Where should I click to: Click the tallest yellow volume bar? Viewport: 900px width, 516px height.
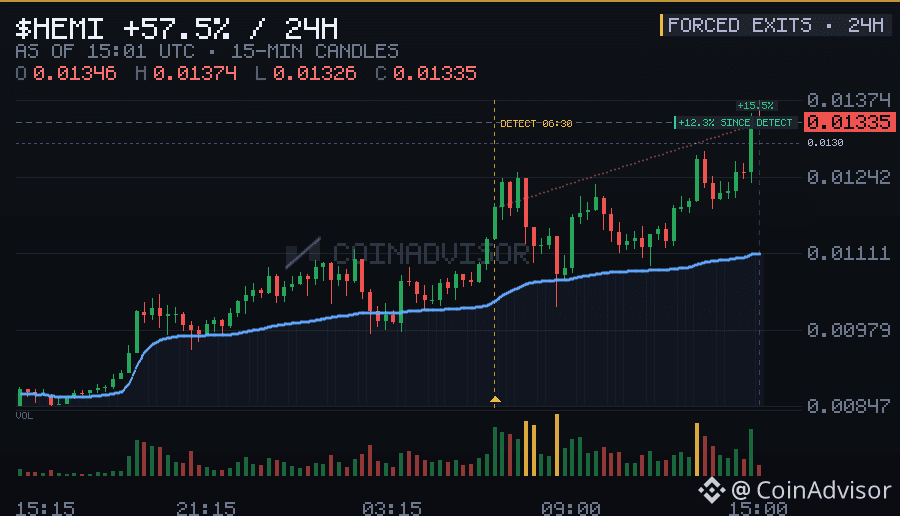(x=557, y=445)
